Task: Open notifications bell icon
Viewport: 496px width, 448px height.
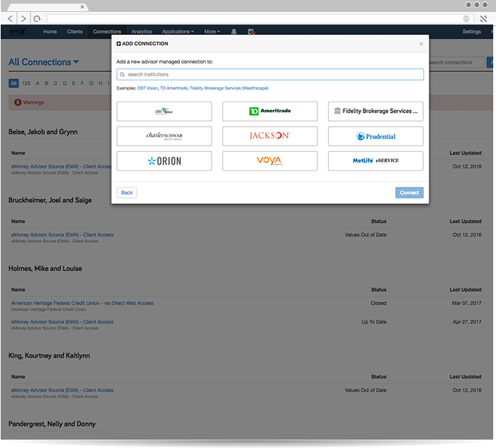Action: coord(234,31)
